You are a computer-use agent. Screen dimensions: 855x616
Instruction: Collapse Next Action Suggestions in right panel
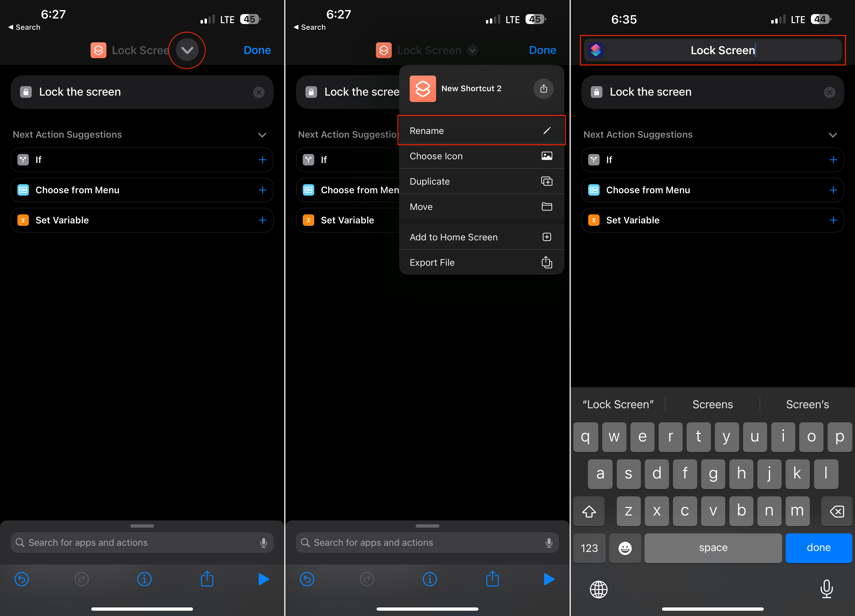click(833, 135)
